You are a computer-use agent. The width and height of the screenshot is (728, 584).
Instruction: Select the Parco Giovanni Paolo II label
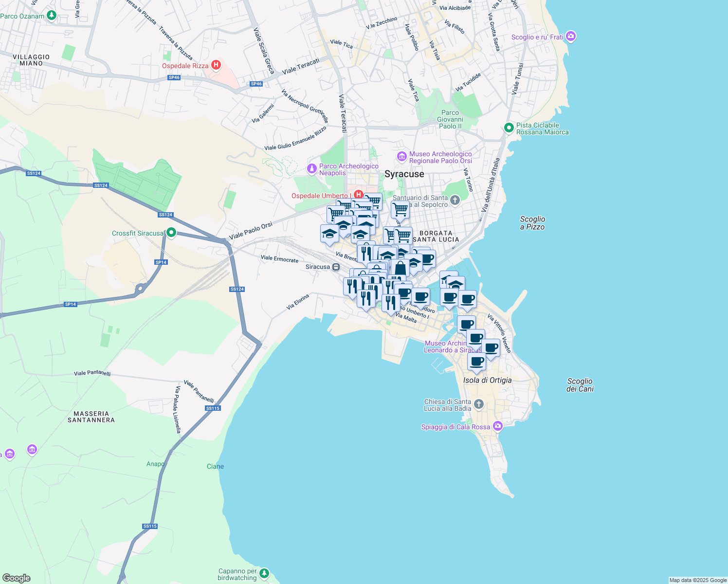click(450, 119)
